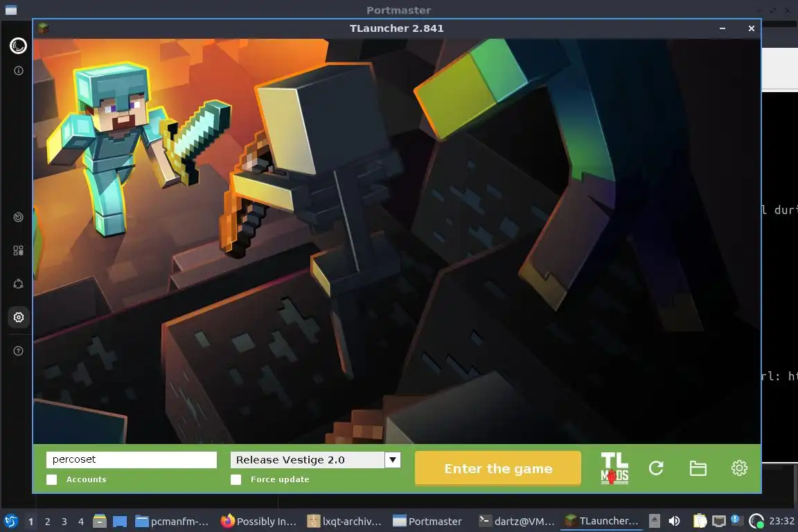Click the 23:32 clock
Screen dimensions: 798x532
point(781,521)
